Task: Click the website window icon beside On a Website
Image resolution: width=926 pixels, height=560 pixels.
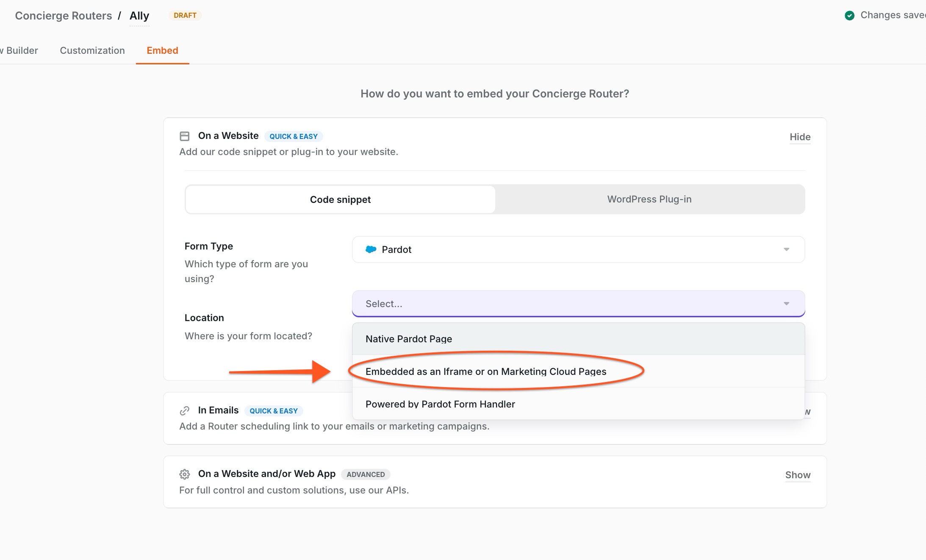Action: coord(184,136)
